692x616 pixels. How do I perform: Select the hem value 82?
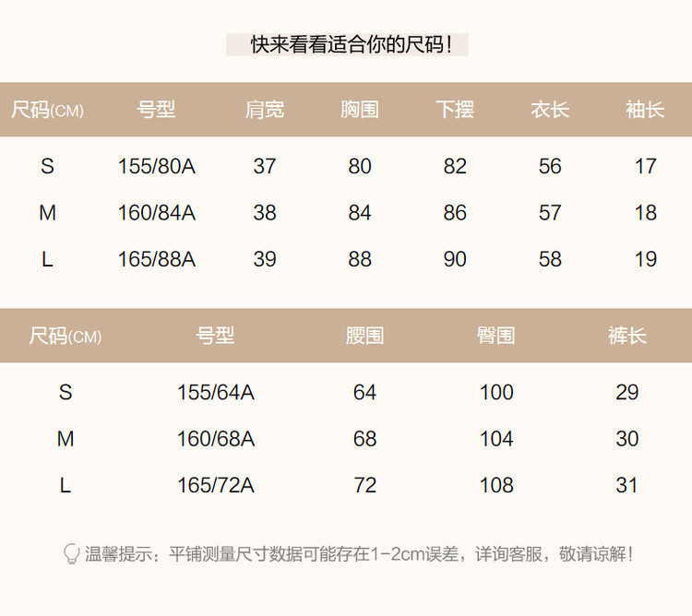coord(455,167)
